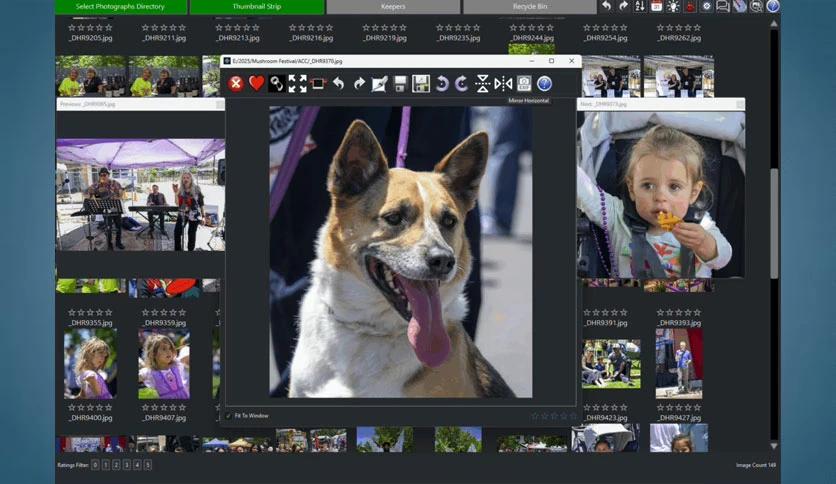Click A-Z sort icon in top toolbar
The width and height of the screenshot is (836, 484).
click(640, 6)
